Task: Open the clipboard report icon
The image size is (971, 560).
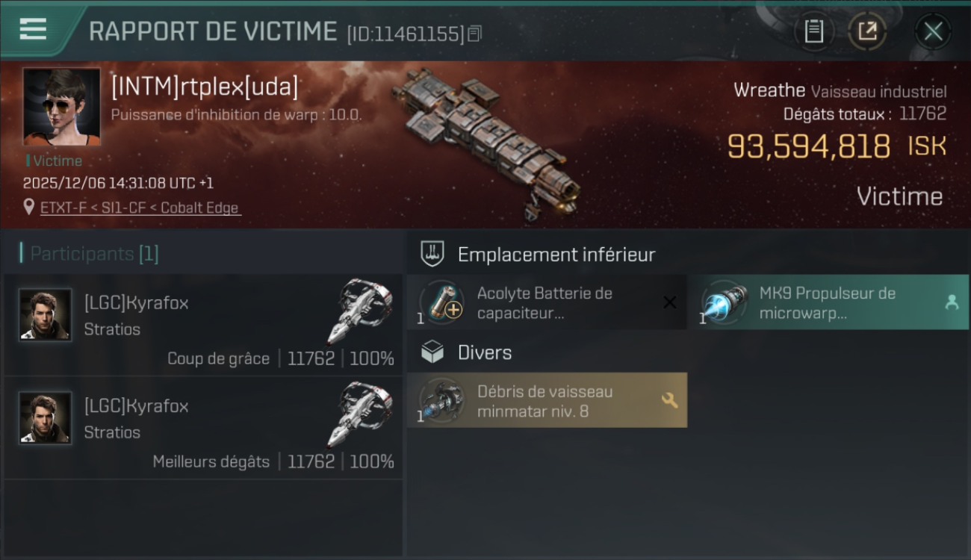Action: coord(813,31)
